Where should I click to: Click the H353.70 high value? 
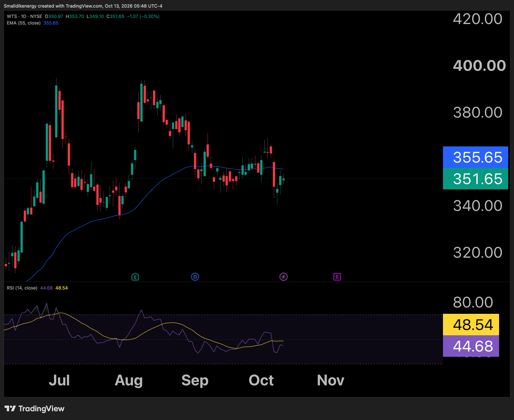click(x=75, y=16)
